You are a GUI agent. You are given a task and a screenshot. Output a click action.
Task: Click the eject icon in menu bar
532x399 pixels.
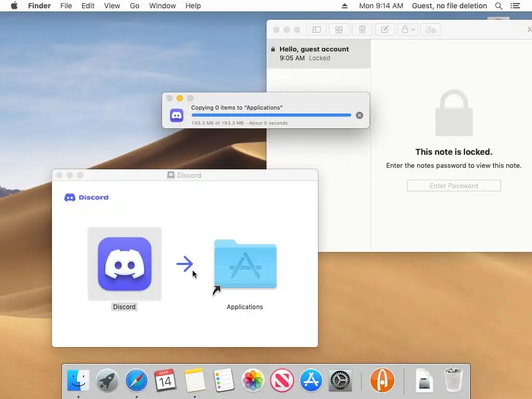tap(344, 6)
